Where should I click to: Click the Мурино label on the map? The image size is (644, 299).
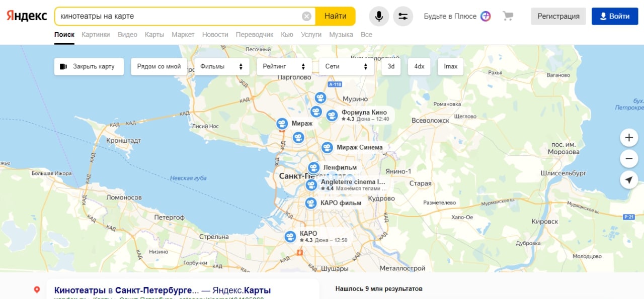(355, 99)
